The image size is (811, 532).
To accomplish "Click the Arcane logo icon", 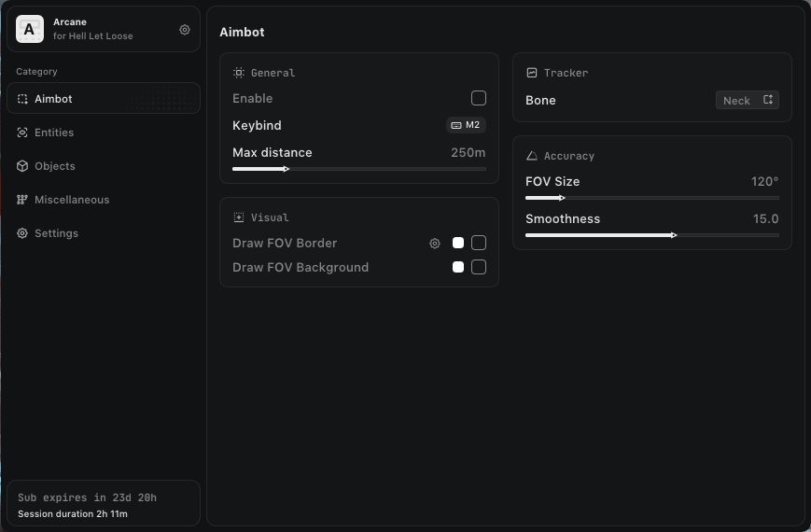I will click(30, 29).
